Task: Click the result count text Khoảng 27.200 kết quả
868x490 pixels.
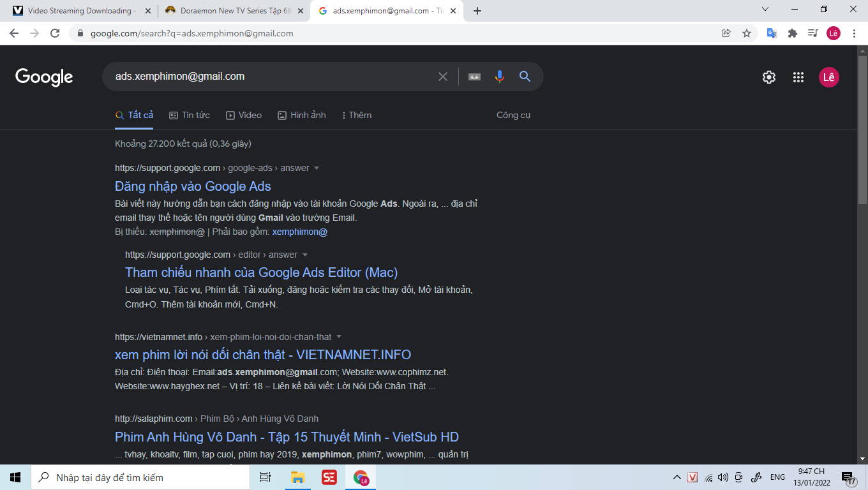Action: coord(183,144)
